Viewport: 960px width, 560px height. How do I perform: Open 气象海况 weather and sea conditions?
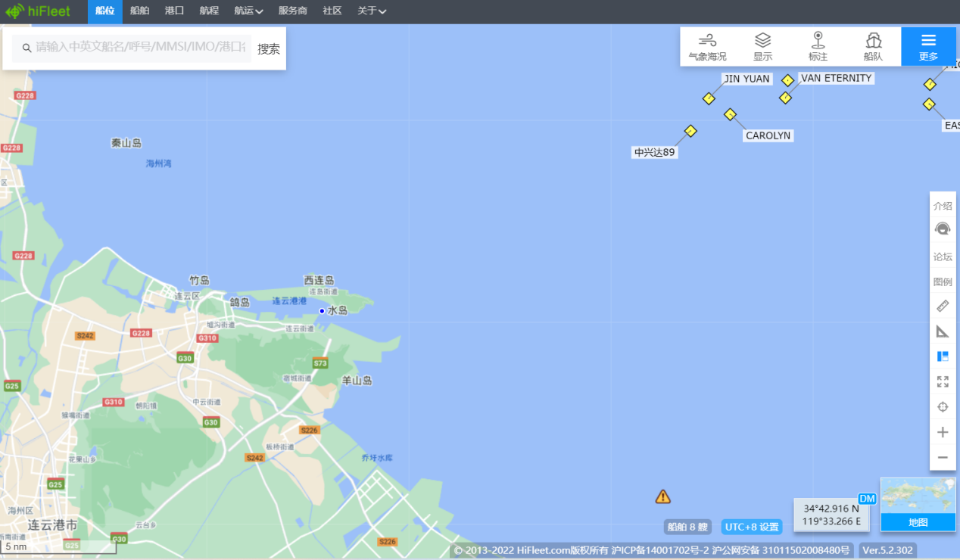pos(707,47)
